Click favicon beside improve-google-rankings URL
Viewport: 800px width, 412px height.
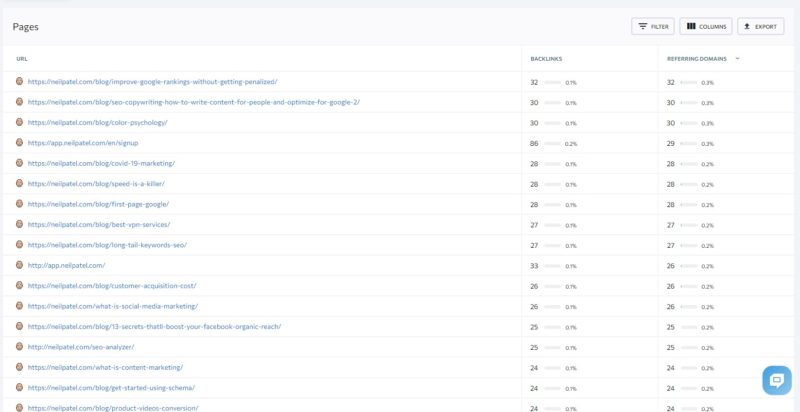19,81
